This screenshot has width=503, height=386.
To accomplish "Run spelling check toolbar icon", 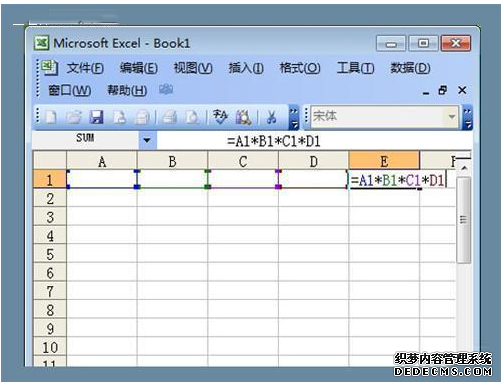I will [220, 117].
